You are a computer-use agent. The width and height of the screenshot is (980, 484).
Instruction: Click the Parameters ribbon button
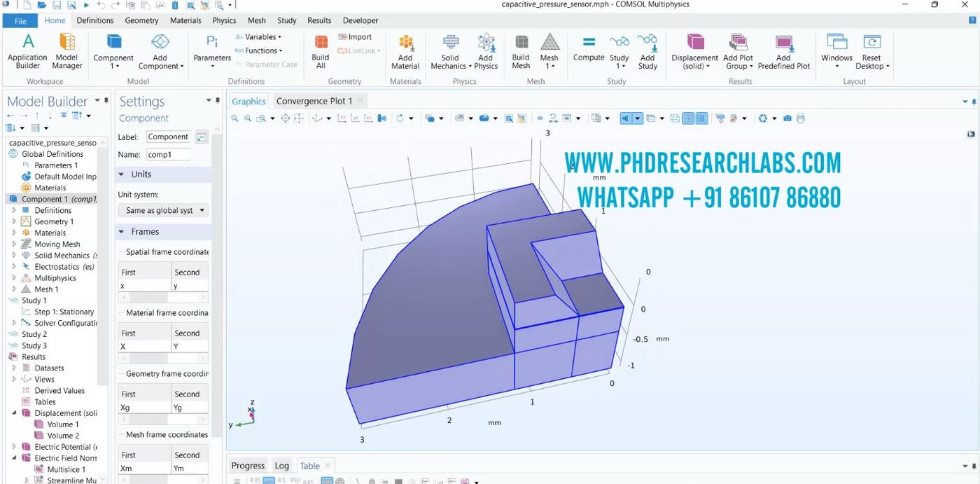pyautogui.click(x=212, y=51)
